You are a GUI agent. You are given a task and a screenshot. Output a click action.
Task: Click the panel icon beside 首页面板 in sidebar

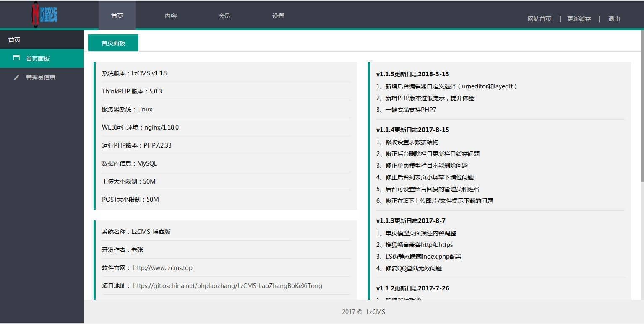(16, 58)
